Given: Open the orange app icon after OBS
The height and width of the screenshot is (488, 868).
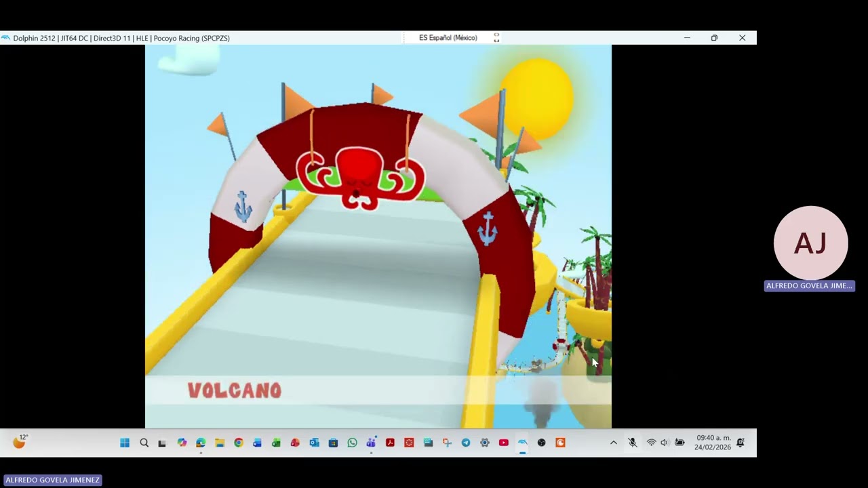Looking at the screenshot, I should tap(560, 443).
